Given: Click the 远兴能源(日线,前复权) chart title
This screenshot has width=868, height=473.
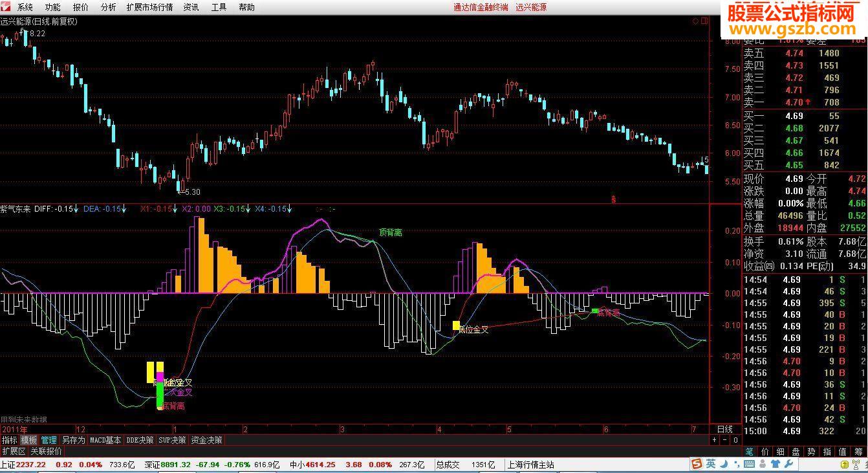Looking at the screenshot, I should pos(39,21).
